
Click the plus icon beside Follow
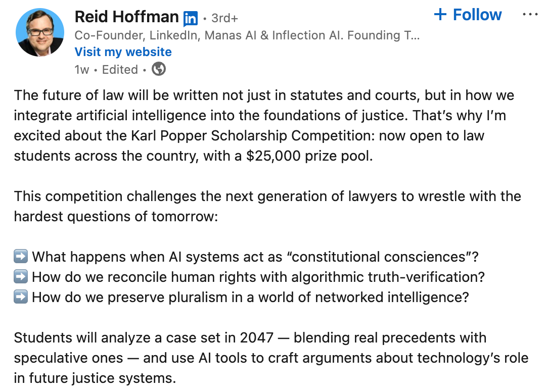tap(440, 15)
